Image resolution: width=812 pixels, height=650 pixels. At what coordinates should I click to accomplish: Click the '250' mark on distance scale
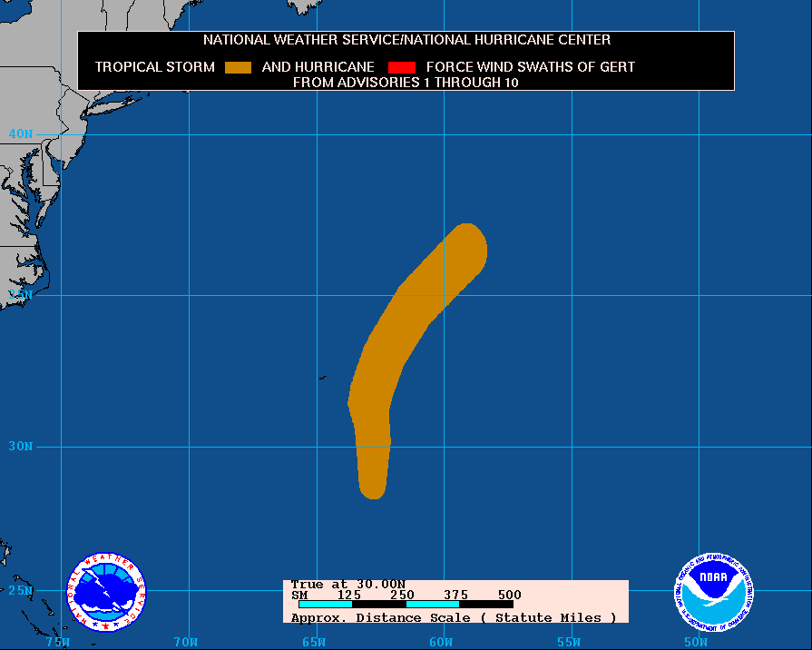click(x=403, y=595)
